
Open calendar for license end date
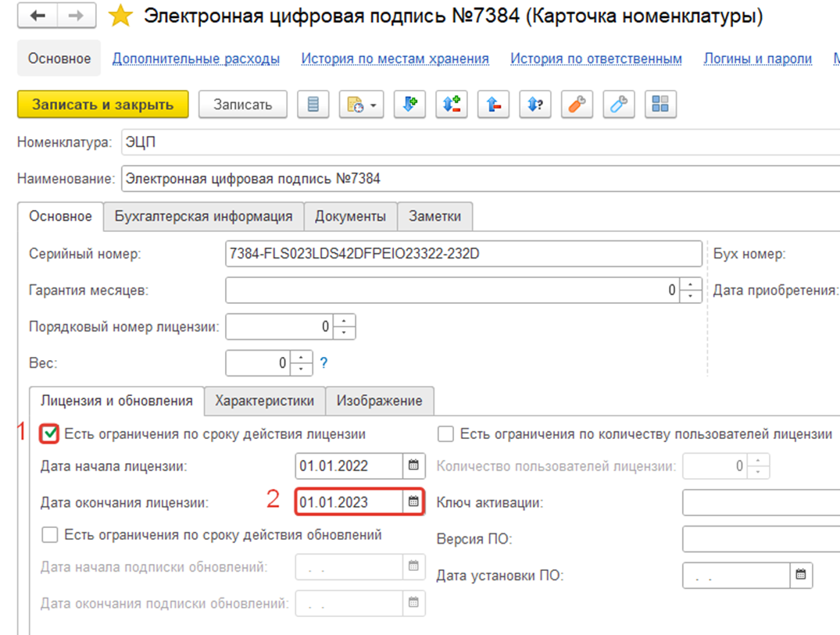coord(413,501)
